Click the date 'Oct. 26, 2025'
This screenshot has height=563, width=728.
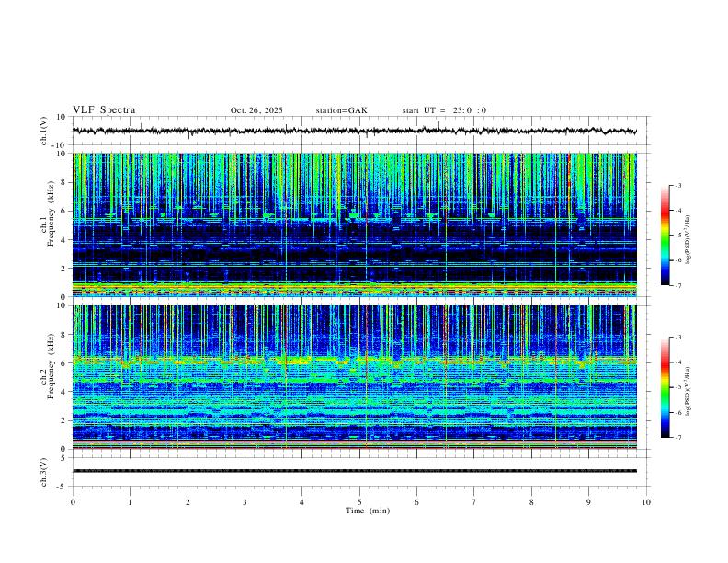256,110
